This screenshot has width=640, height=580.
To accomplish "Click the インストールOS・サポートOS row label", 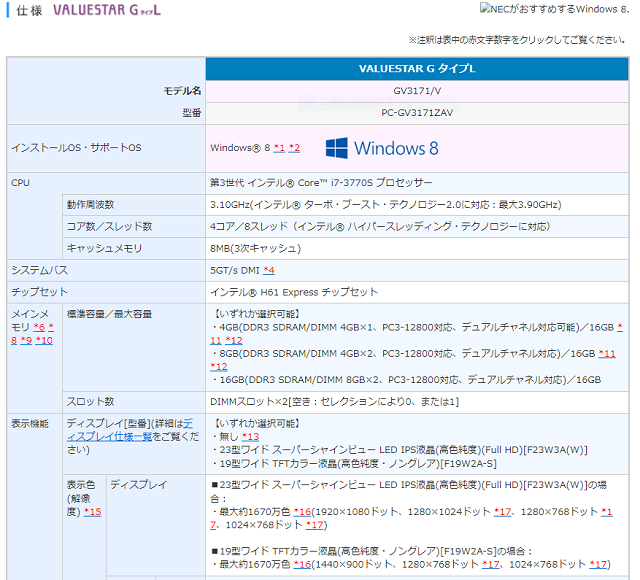I will [x=76, y=148].
